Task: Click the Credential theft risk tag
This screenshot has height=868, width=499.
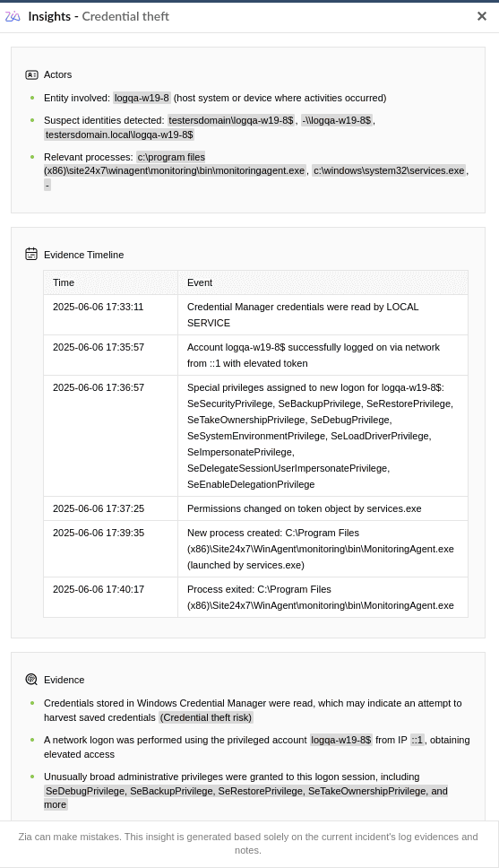Action: (206, 717)
